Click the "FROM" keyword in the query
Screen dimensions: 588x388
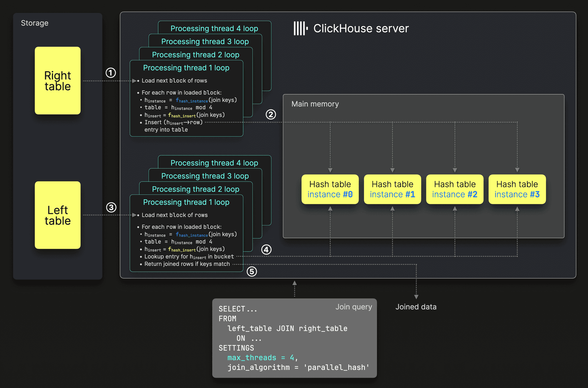(x=227, y=319)
